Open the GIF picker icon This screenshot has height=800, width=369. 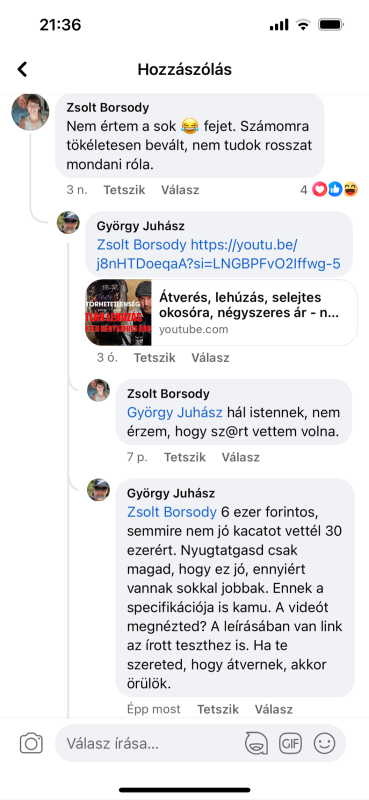coord(290,743)
